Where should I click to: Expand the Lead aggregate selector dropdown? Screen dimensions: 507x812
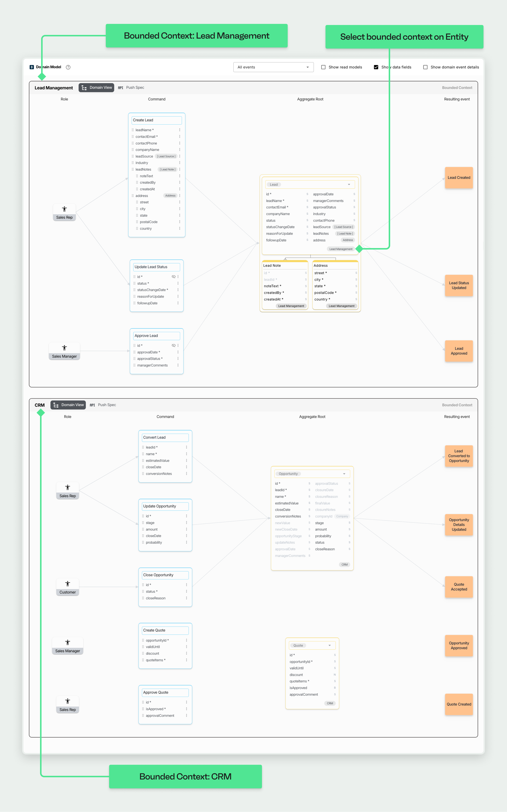point(349,184)
